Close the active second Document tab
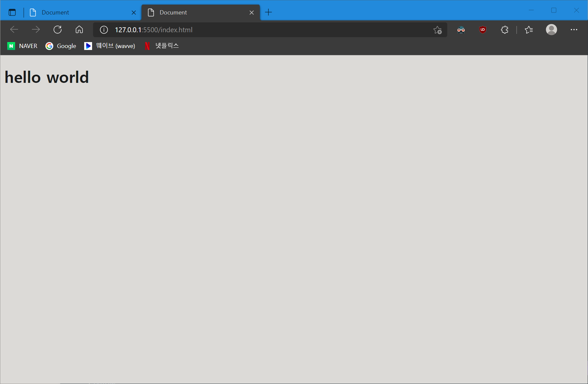The image size is (588, 384). click(x=252, y=12)
